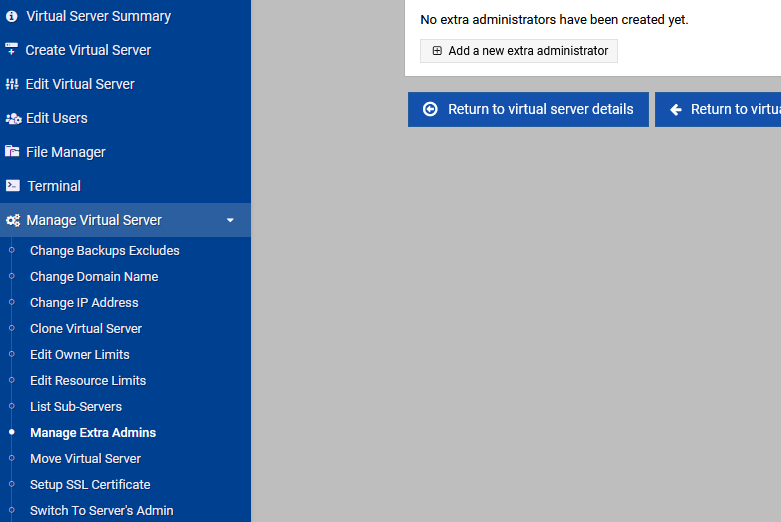Viewport: 781px width, 522px height.
Task: Click the circled arrow icon on Return button
Action: tap(430, 109)
